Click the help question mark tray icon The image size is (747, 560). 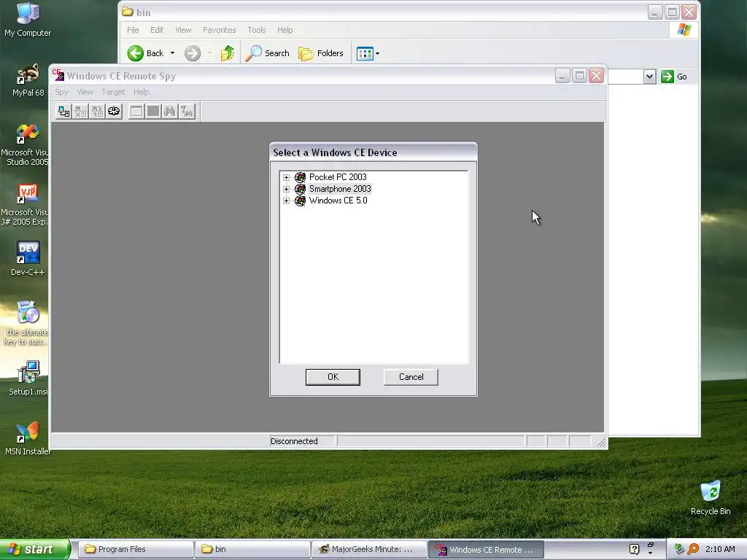click(x=634, y=549)
